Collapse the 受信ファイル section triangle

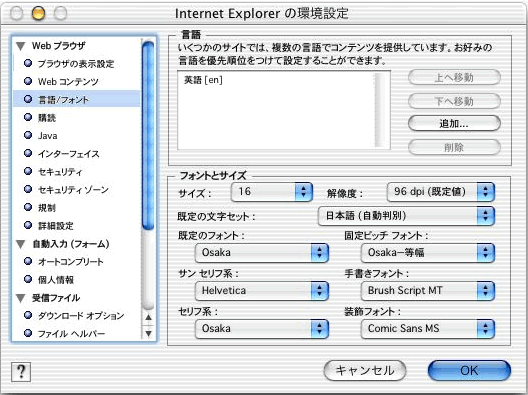click(x=21, y=298)
